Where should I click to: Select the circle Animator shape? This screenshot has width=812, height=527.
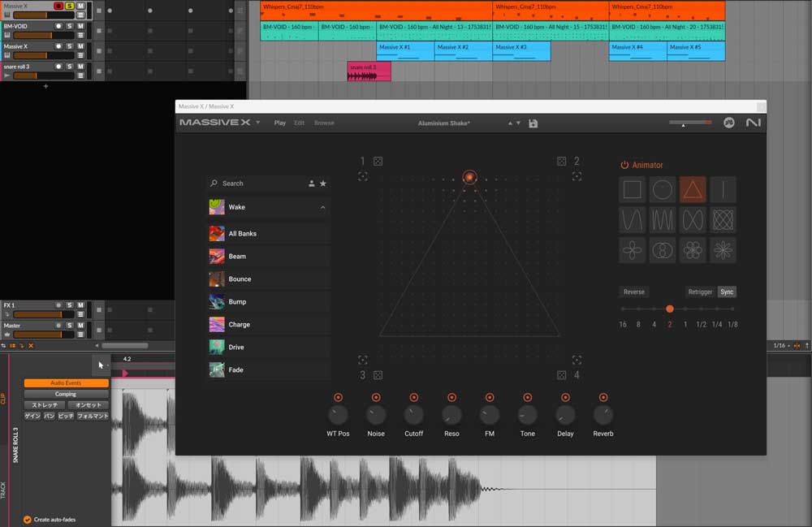coord(663,190)
